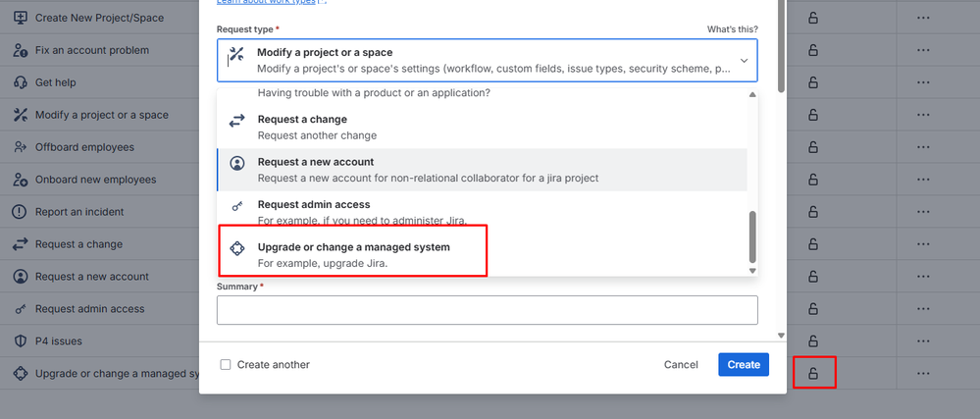Click dropdown list scroll down arrow
Viewport: 980px width, 419px height.
752,271
